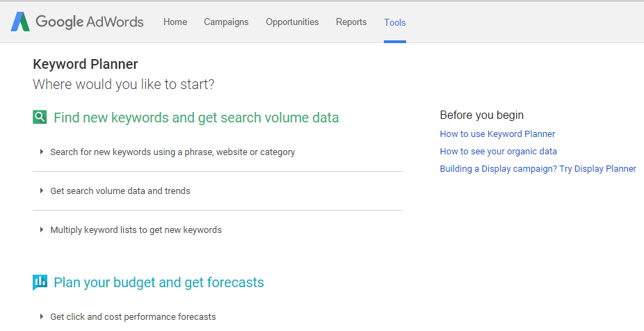Expand Search for new keywords using a phrase
The height and width of the screenshot is (331, 644).
[x=172, y=152]
